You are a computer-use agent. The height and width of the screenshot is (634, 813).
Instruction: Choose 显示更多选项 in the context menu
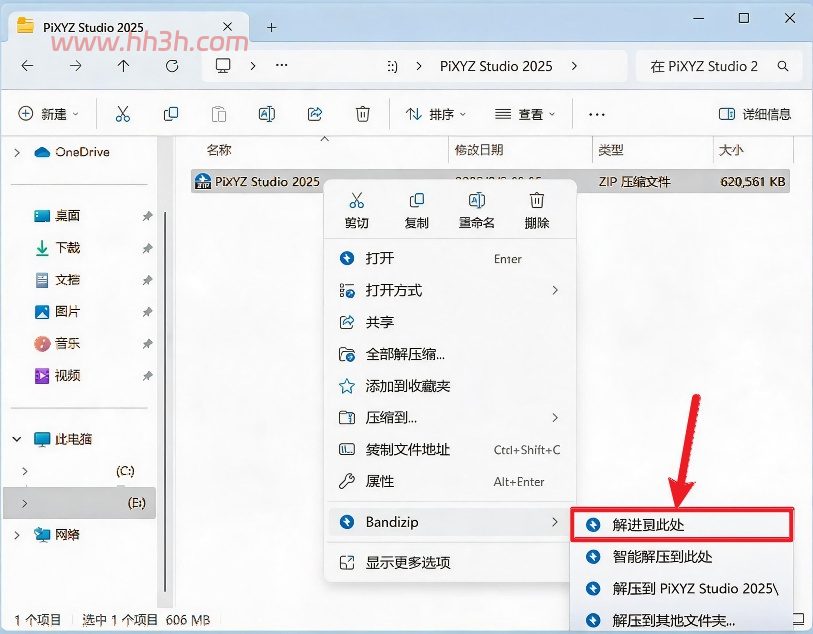tap(450, 562)
